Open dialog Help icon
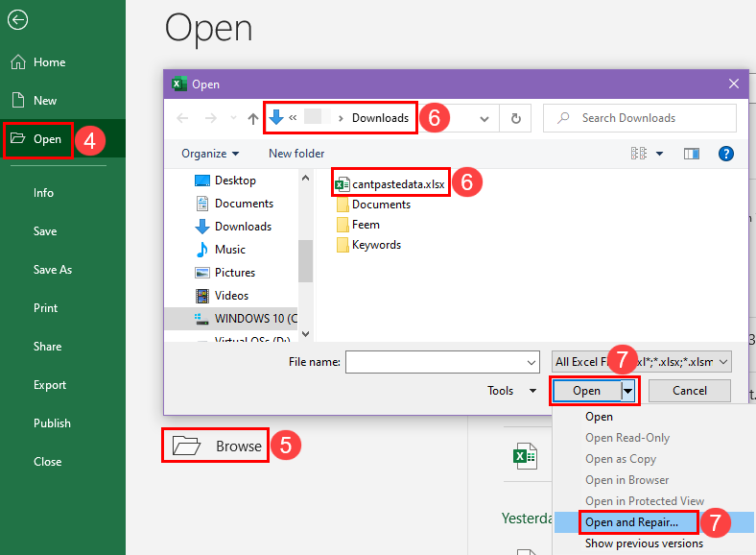Screen dimensions: 756x555 [x=725, y=154]
